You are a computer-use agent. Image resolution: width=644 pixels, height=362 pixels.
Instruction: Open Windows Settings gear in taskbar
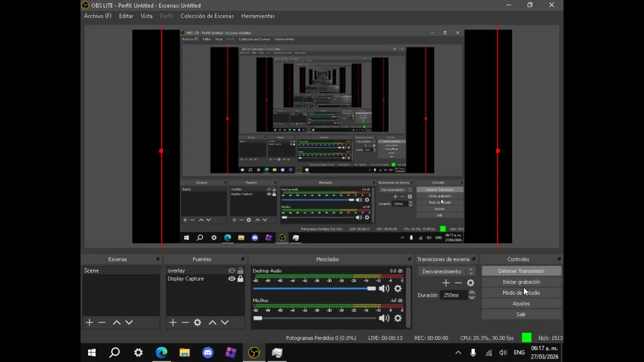(x=138, y=352)
